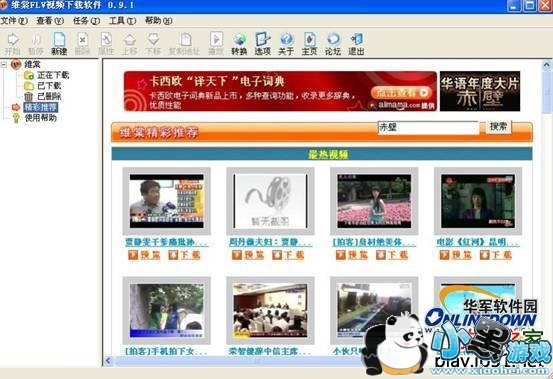
Task: Open the 荣智健辞中信主席 meeting thumbnail
Action: (270, 310)
